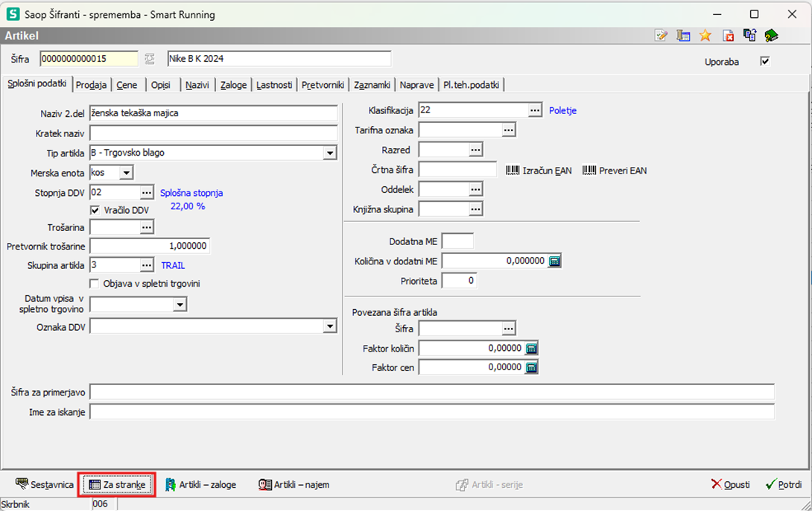The height and width of the screenshot is (511, 812).
Task: Click the yellow star favorites icon
Action: pyautogui.click(x=705, y=35)
